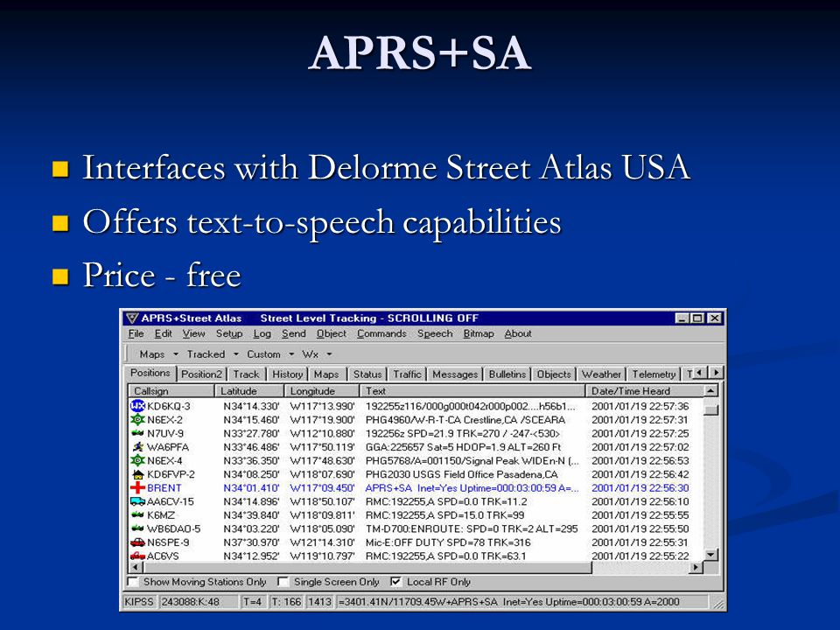Open the Log menu
This screenshot has width=840, height=630.
(262, 333)
